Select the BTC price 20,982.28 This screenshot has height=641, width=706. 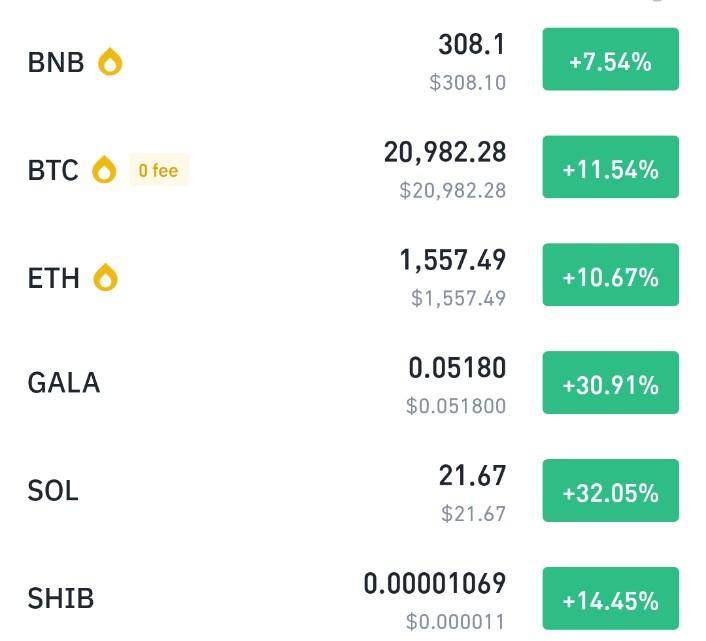point(445,152)
